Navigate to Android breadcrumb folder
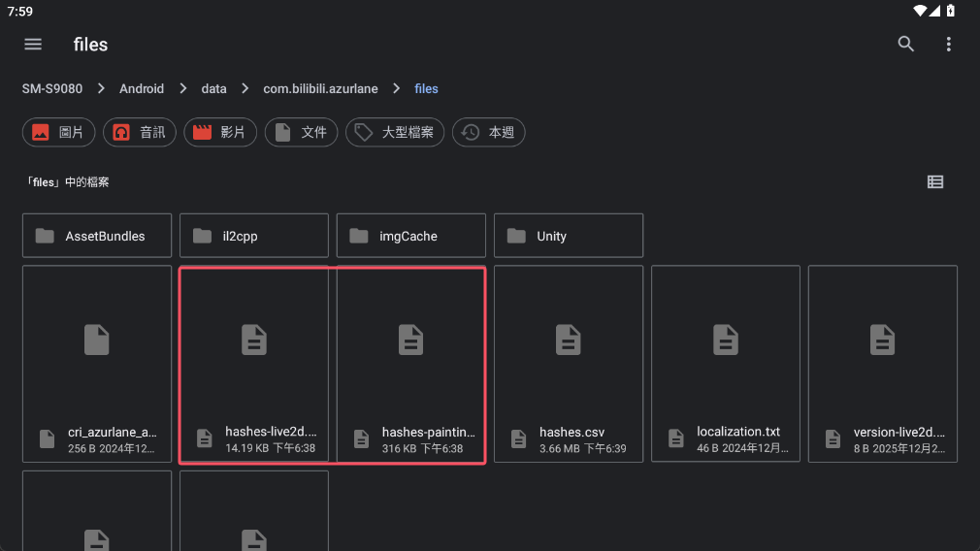 142,88
